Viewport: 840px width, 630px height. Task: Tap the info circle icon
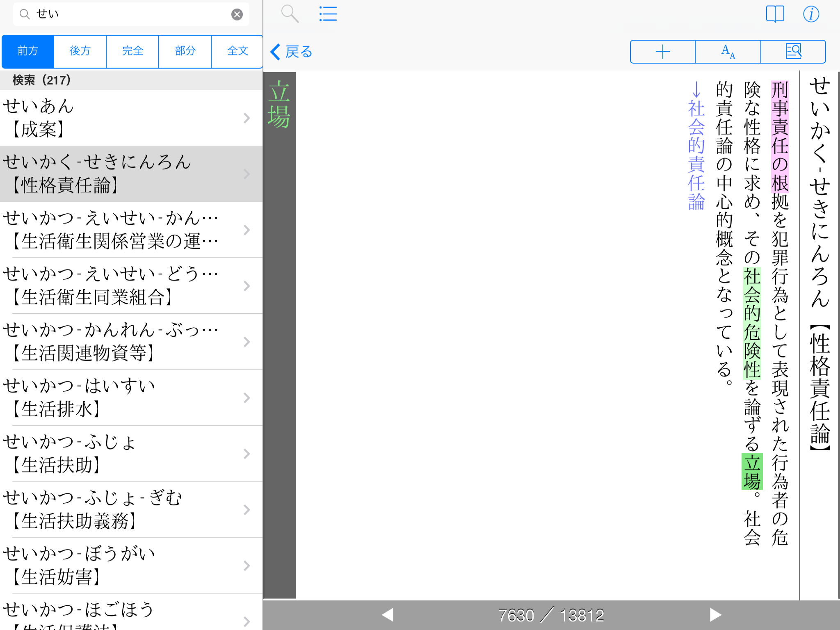coord(811,14)
